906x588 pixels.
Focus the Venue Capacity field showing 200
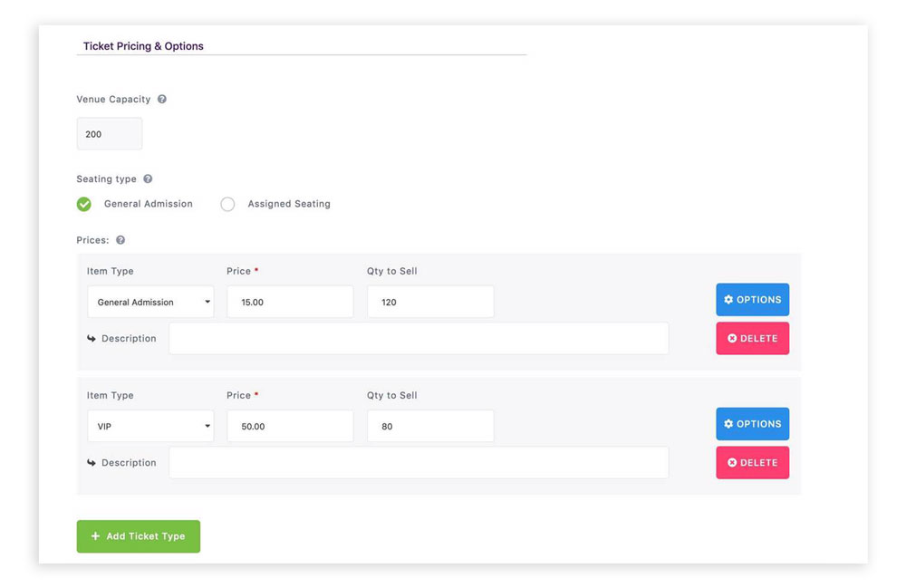pos(110,134)
